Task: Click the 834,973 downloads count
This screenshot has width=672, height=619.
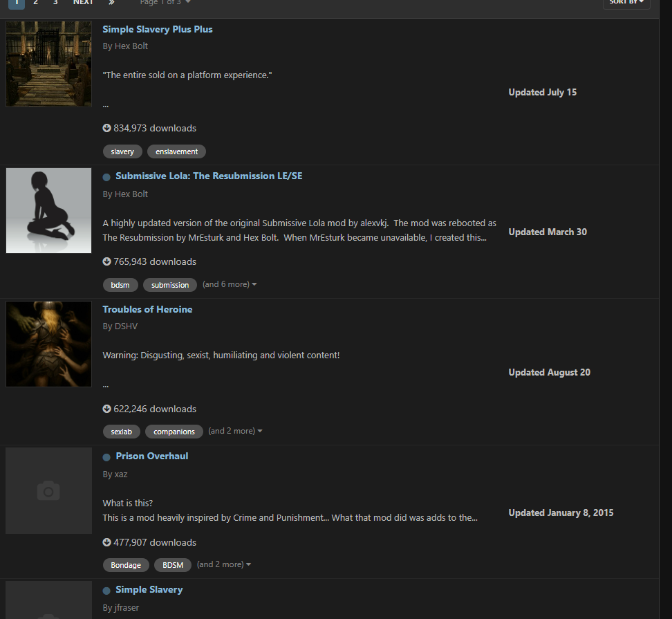Action: pos(155,128)
